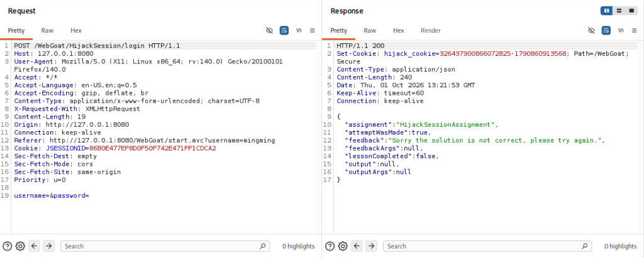Switch Request view to Pretty tab

[16, 30]
